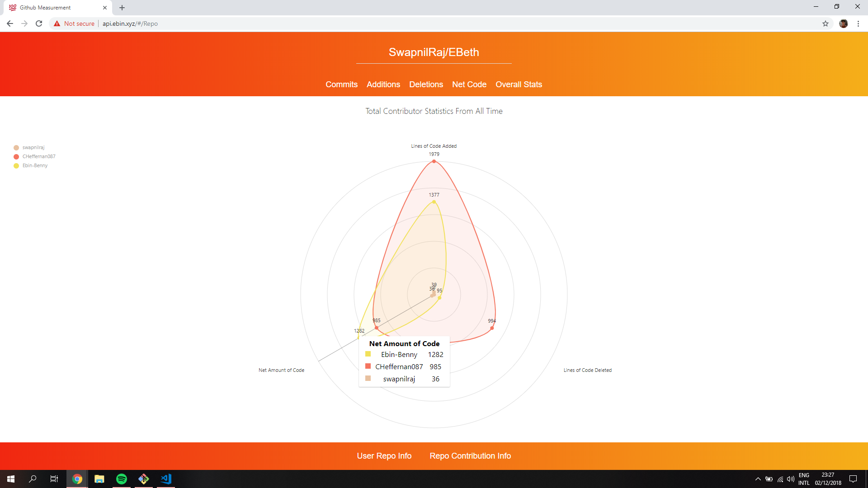Open File Explorer from the taskbar
The height and width of the screenshot is (488, 868).
(99, 479)
